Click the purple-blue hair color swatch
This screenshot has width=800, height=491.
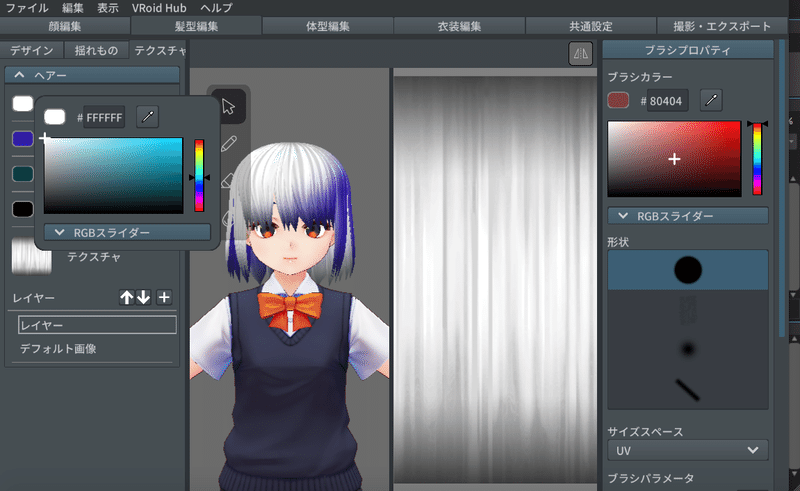tap(22, 139)
